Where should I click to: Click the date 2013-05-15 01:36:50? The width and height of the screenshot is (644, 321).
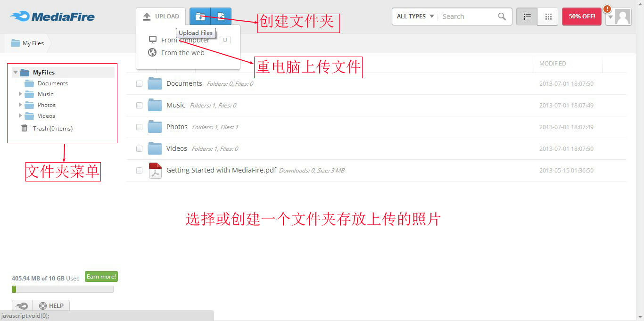tap(566, 170)
